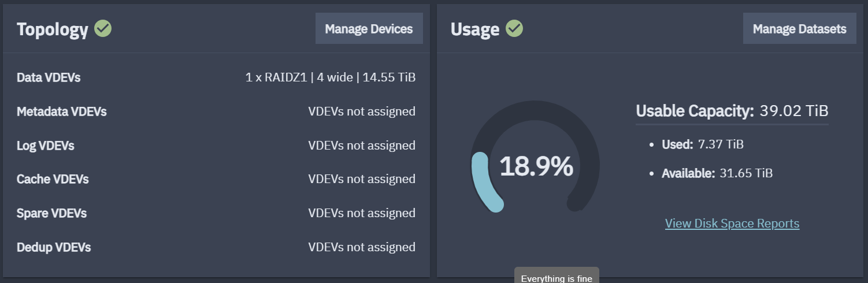Image resolution: width=868 pixels, height=283 pixels.
Task: Select the Metadata VDEVs label
Action: coord(62,111)
